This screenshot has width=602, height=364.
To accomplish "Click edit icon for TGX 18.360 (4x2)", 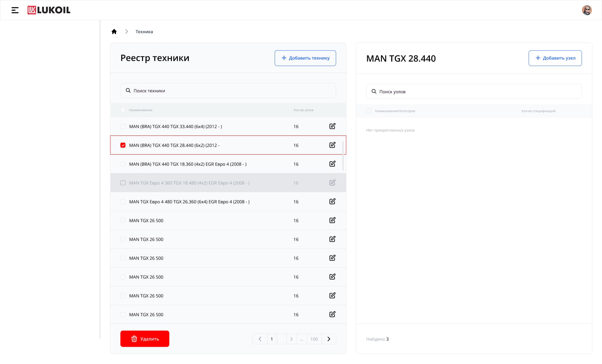I will click(x=332, y=164).
